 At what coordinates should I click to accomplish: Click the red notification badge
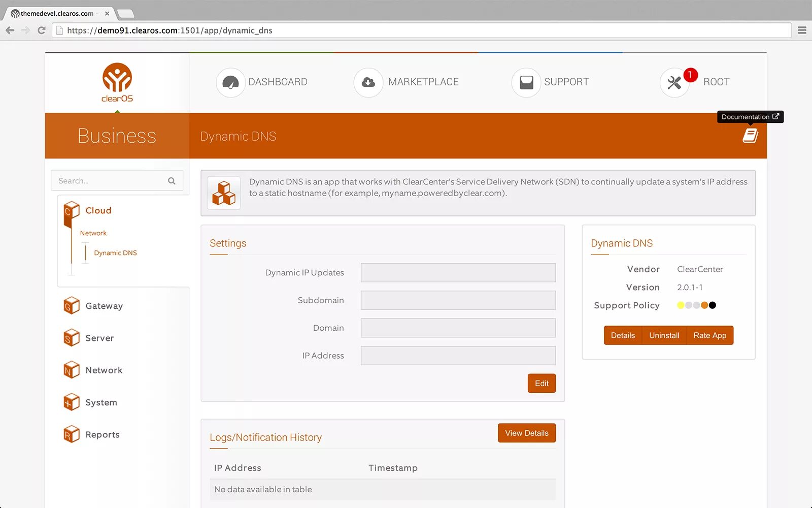click(x=690, y=75)
